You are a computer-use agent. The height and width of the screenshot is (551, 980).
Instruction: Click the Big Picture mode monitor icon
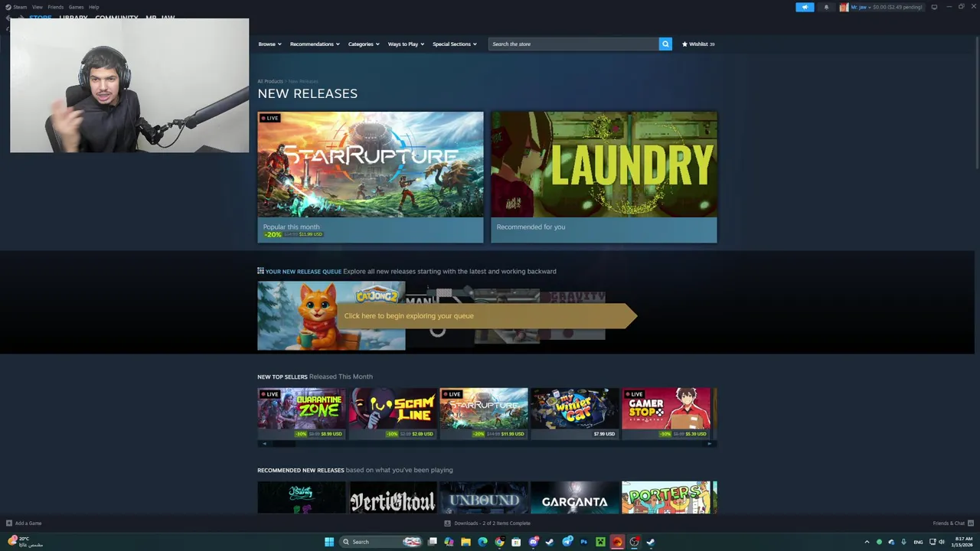(934, 7)
